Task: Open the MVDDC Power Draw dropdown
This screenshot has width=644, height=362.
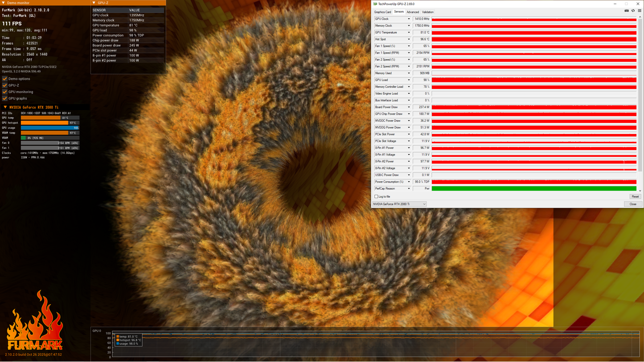Action: tap(409, 121)
